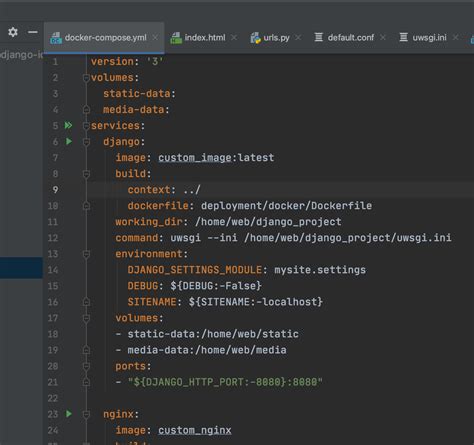Collapse the nginx block fold marker
474x445 pixels.
tap(86, 414)
